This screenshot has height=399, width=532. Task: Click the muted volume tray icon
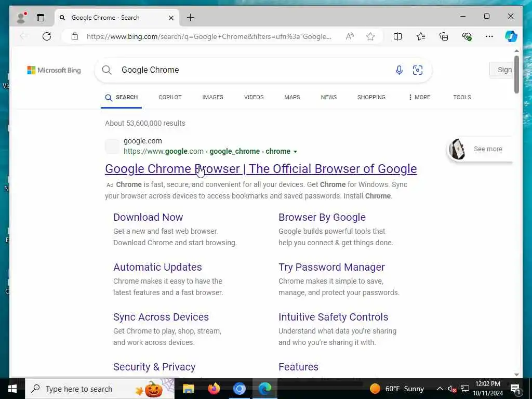pyautogui.click(x=452, y=389)
